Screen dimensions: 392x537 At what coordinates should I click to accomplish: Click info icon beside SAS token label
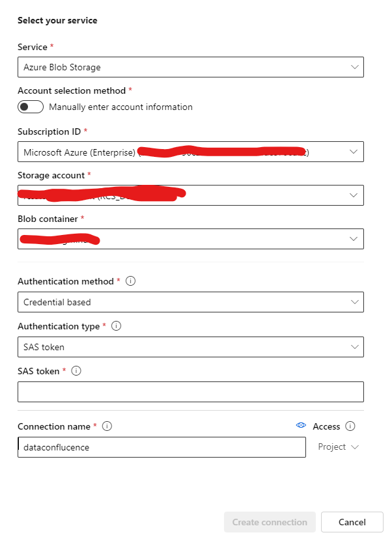(x=76, y=371)
